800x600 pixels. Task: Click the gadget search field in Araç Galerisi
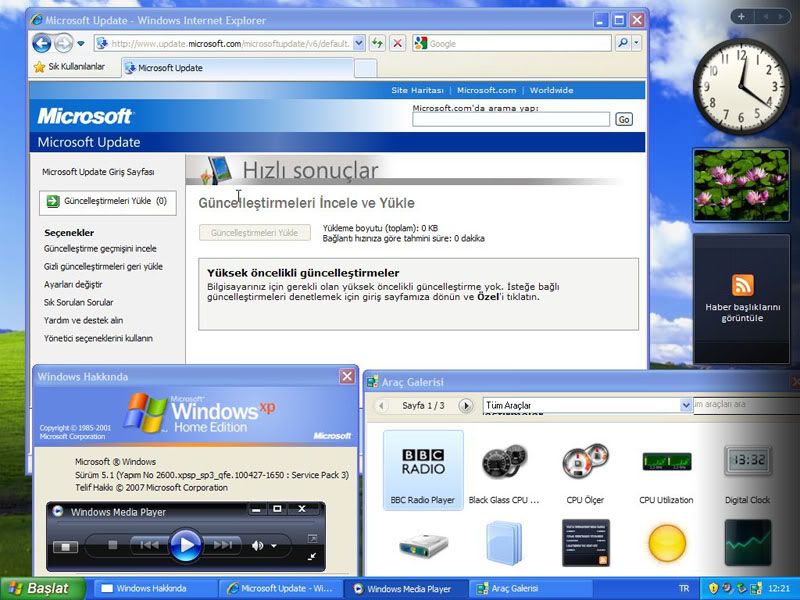click(746, 405)
